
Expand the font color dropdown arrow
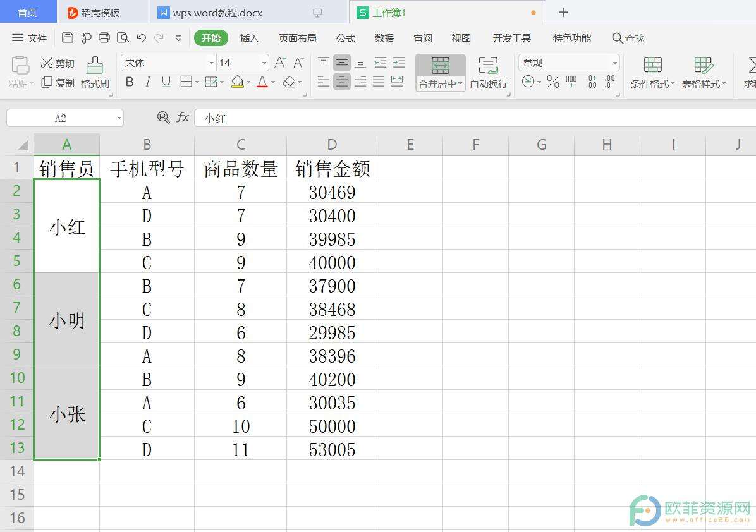273,82
